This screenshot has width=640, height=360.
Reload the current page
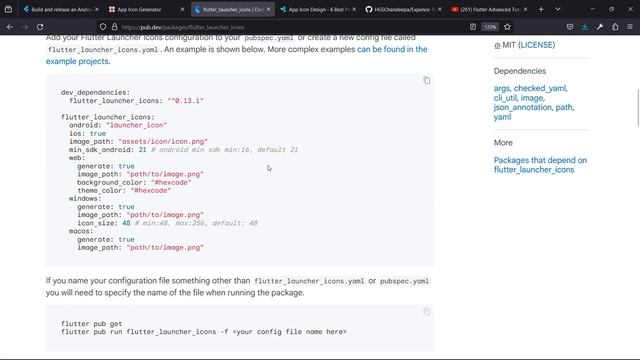point(40,27)
